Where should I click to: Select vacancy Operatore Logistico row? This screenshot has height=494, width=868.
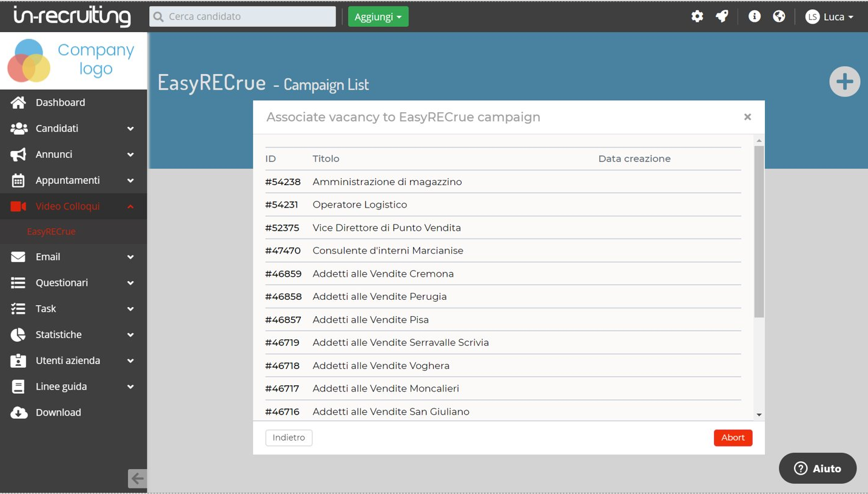tap(503, 205)
